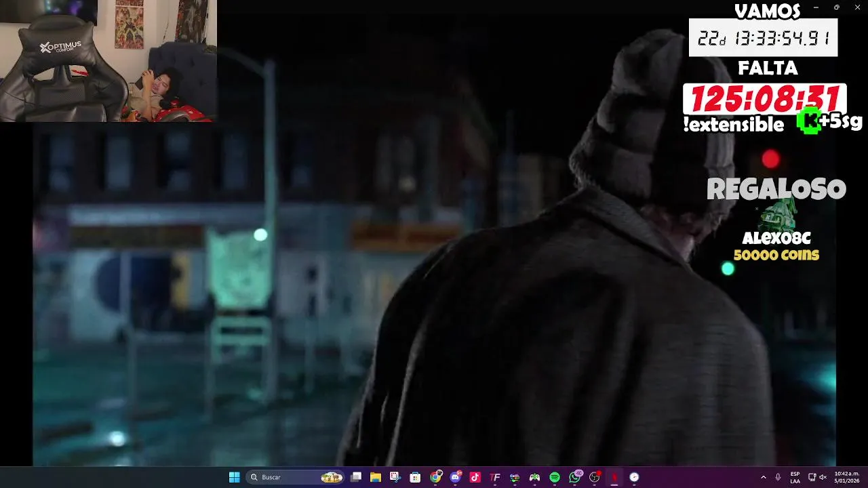Switch to Google Chrome on the taskbar
The image size is (868, 488).
click(x=435, y=477)
